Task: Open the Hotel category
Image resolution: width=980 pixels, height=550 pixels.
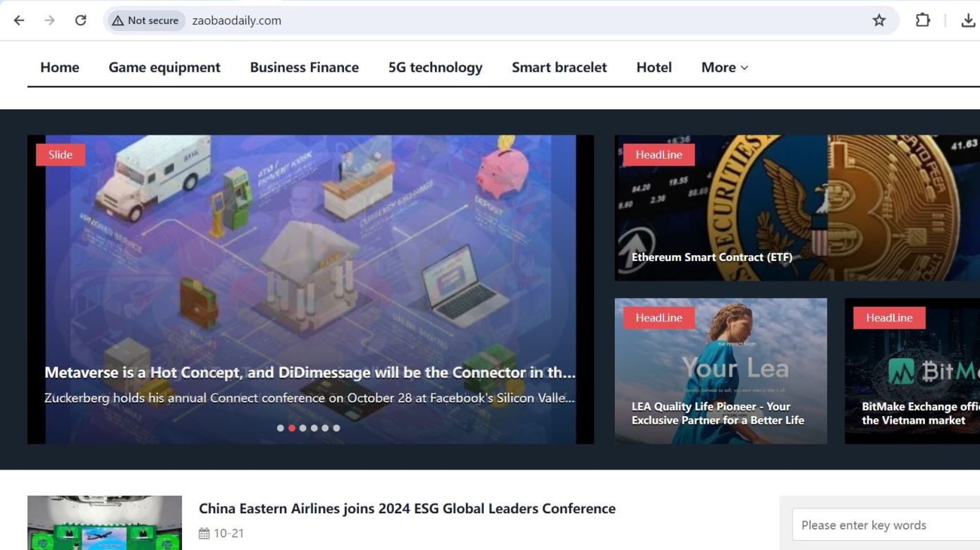Action: pyautogui.click(x=654, y=67)
